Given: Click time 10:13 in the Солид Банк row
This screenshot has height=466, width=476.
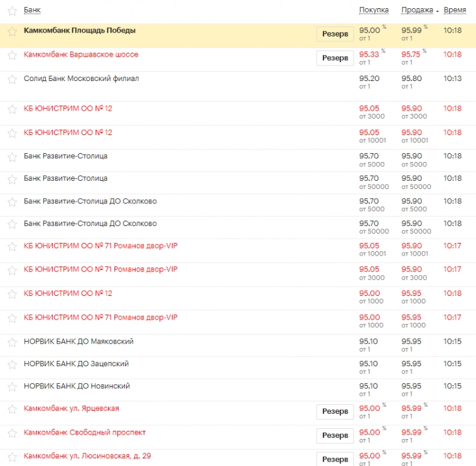Looking at the screenshot, I should point(452,79).
